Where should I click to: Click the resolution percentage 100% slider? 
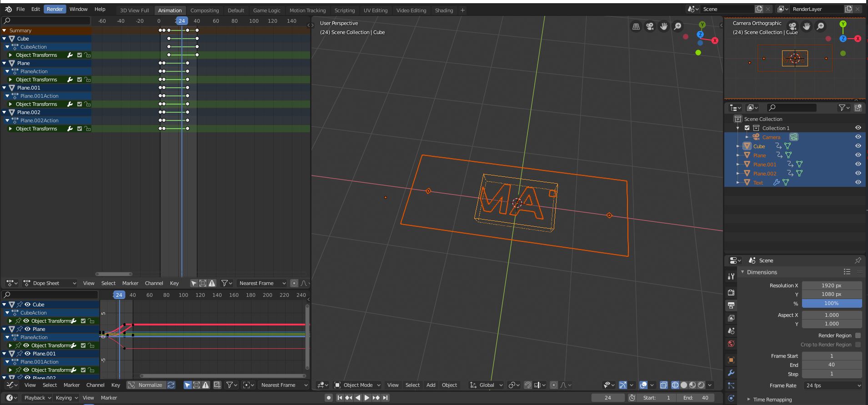(831, 303)
